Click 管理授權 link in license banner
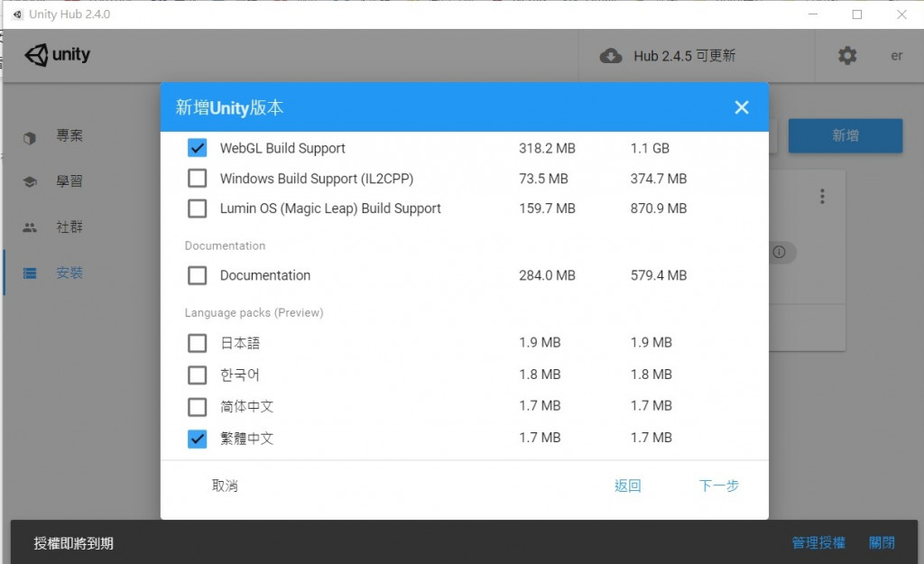Viewport: 924px width, 564px height. (x=818, y=542)
